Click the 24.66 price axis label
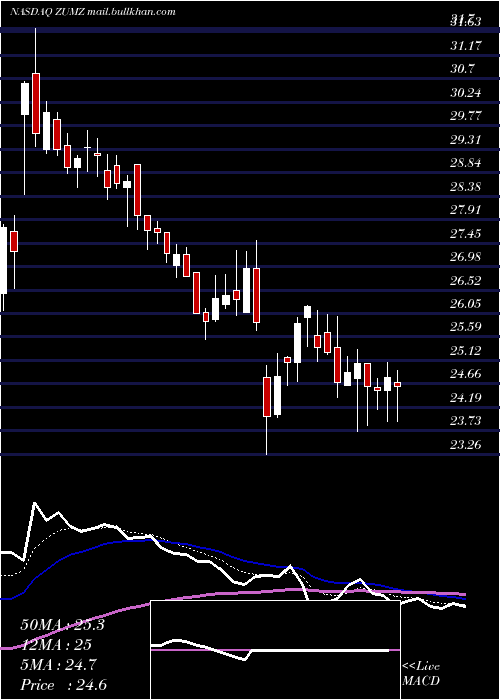500x700 pixels. (466, 374)
